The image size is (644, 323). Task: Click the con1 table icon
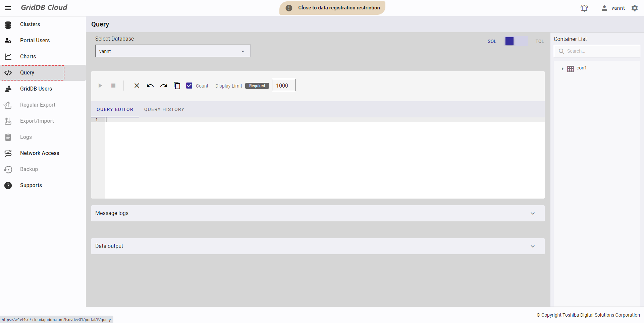[571, 69]
